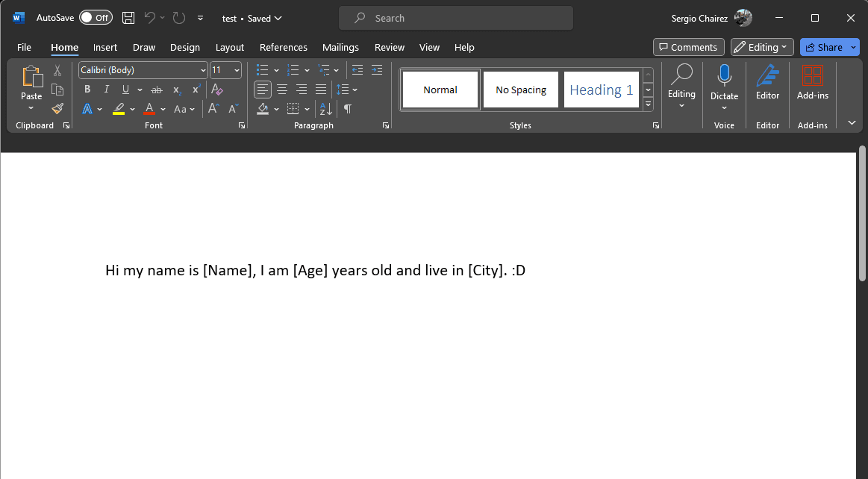Screen dimensions: 868x479
Task: Select the Format Painter tool
Action: [57, 109]
